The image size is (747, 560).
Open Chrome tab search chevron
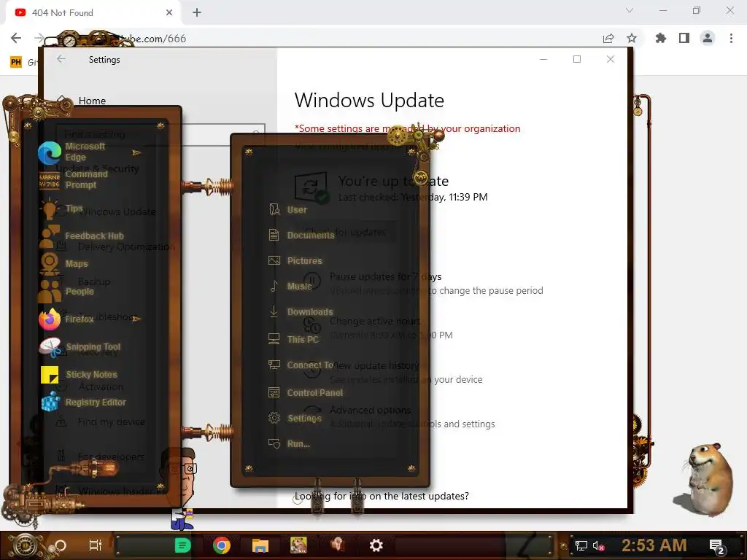(630, 10)
